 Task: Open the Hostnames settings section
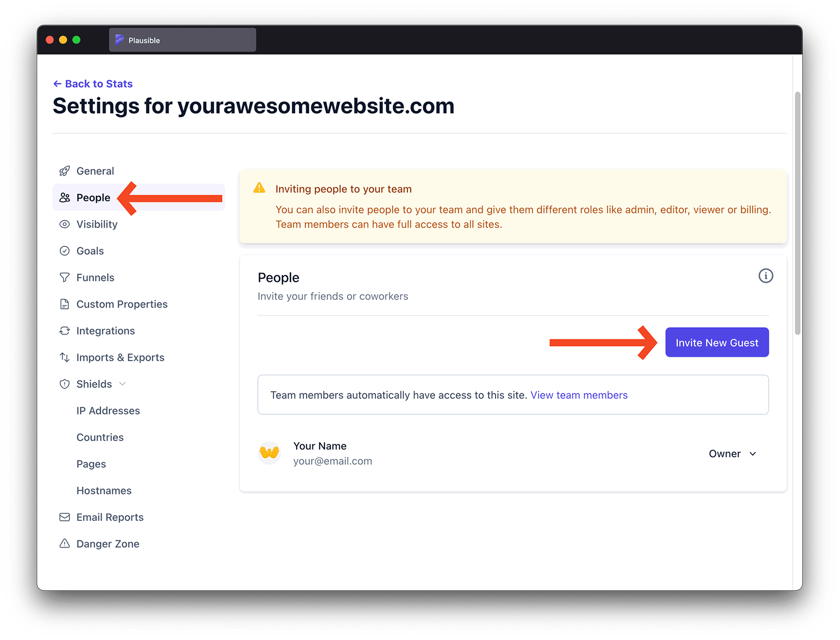click(104, 490)
